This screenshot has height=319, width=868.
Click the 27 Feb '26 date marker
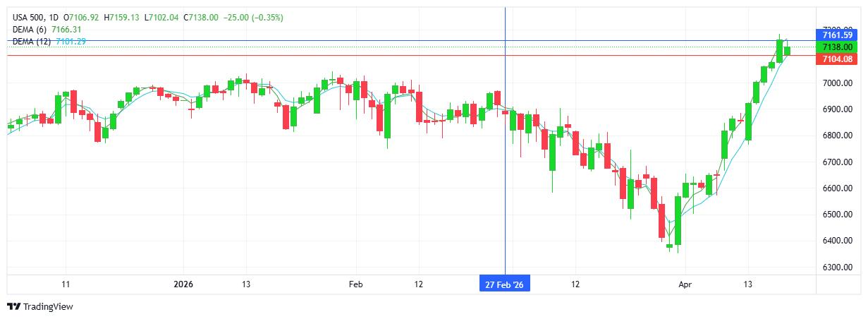click(505, 284)
